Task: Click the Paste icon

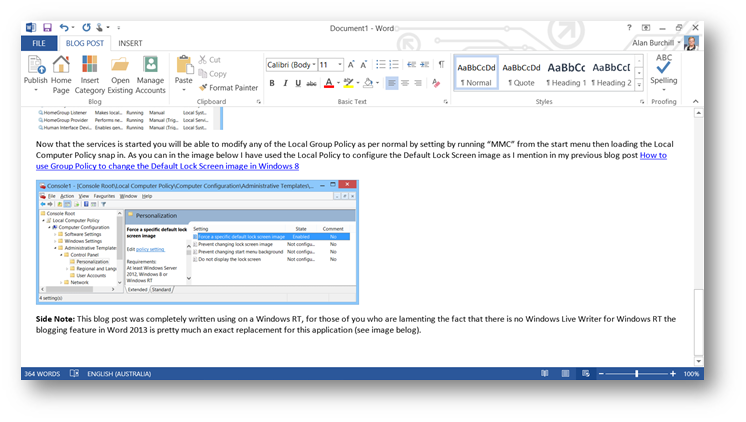Action: [183, 71]
